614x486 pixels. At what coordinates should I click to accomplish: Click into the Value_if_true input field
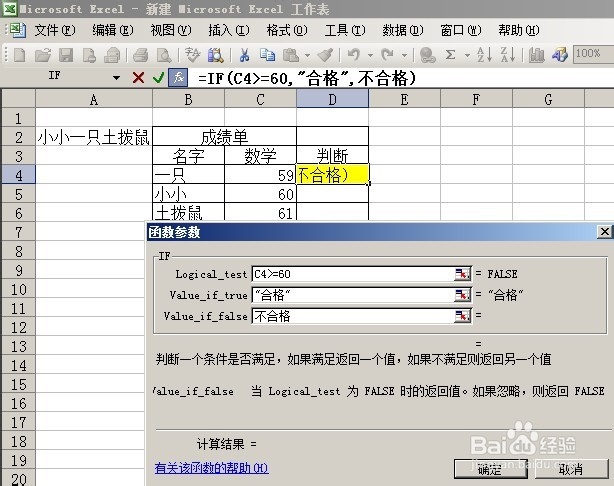352,295
